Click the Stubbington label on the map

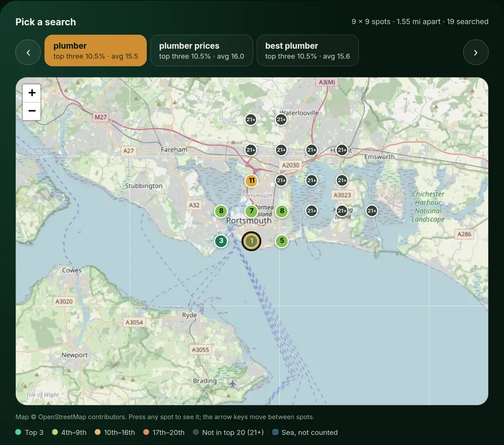[144, 186]
